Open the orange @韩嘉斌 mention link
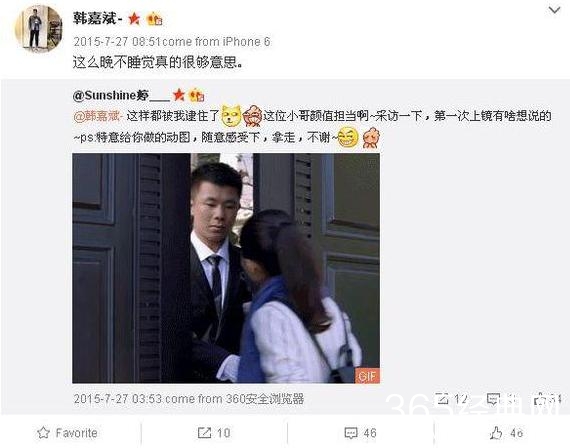 (98, 116)
